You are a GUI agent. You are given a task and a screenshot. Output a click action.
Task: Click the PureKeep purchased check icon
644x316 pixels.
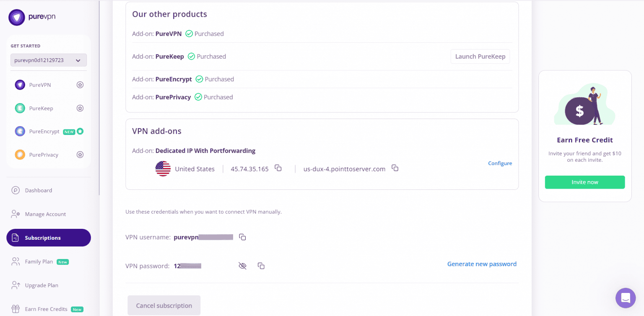coord(191,56)
